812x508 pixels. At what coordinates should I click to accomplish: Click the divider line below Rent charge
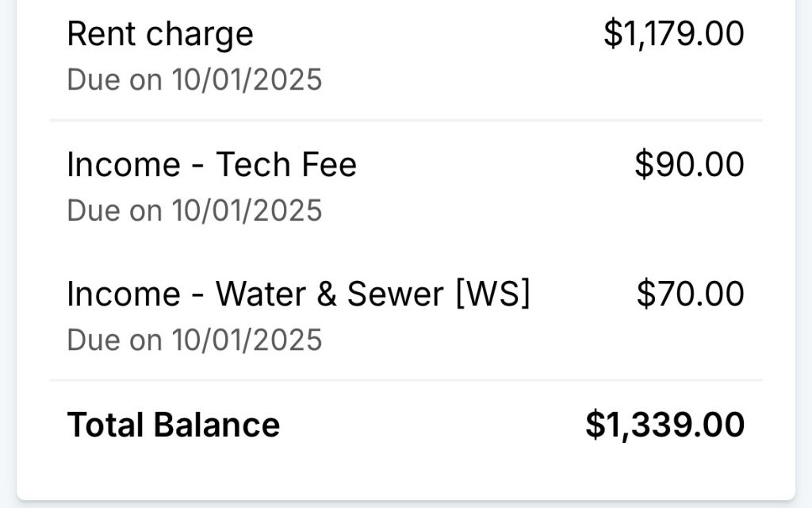click(406, 121)
